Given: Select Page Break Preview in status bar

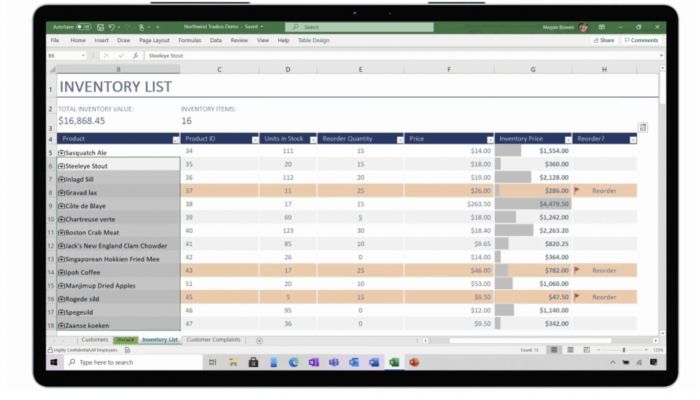Looking at the screenshot, I should tap(587, 350).
